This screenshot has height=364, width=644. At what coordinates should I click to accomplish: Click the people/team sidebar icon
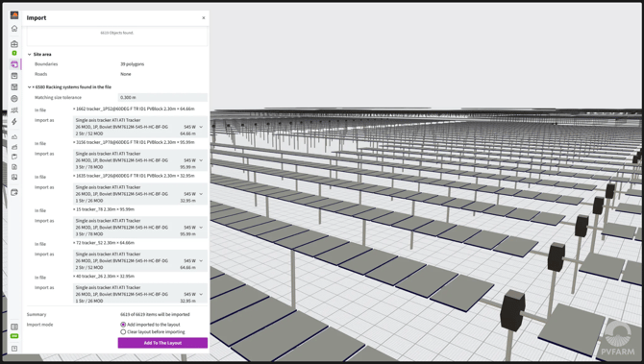tap(14, 110)
